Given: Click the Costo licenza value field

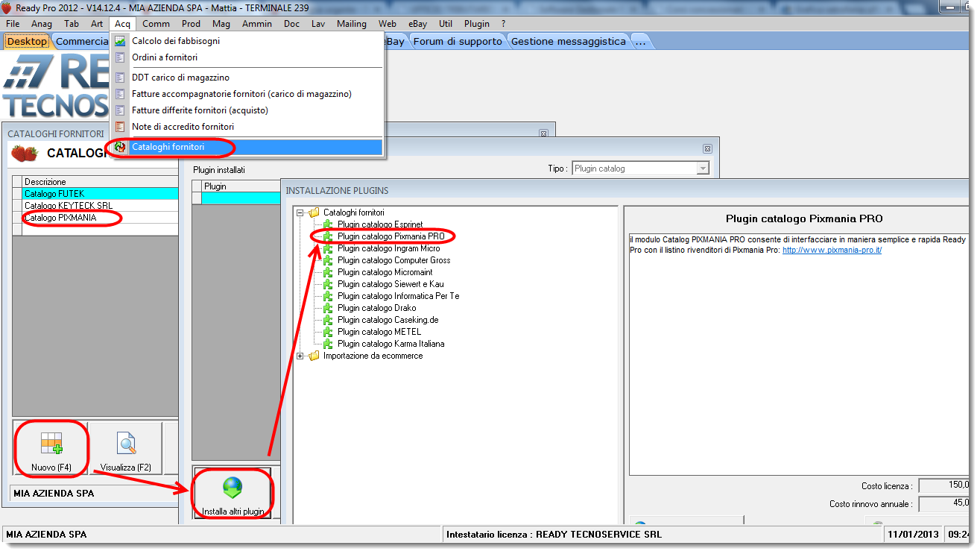Looking at the screenshot, I should pos(944,485).
